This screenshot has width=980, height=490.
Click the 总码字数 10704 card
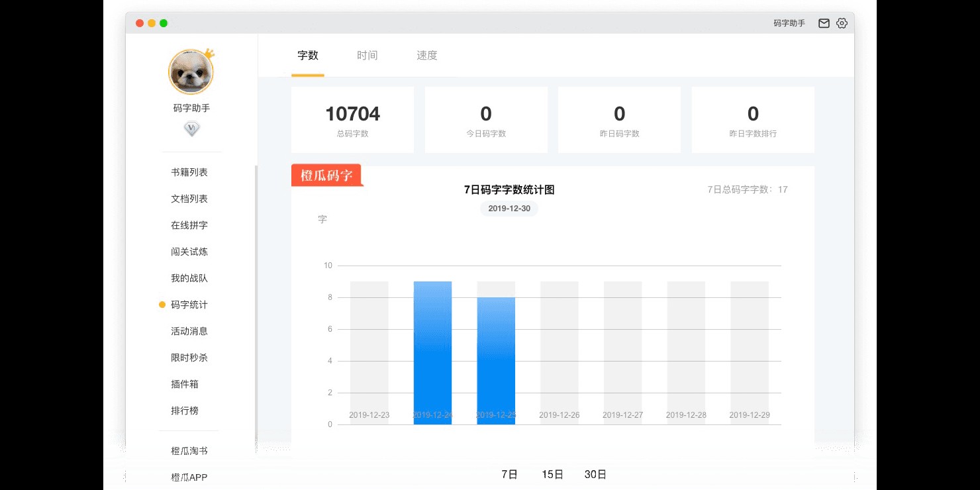point(352,120)
